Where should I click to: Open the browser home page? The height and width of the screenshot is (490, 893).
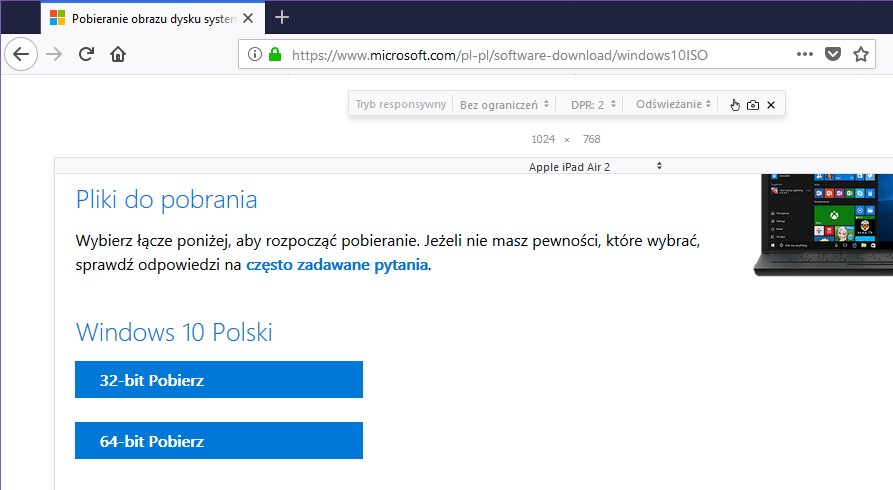118,55
